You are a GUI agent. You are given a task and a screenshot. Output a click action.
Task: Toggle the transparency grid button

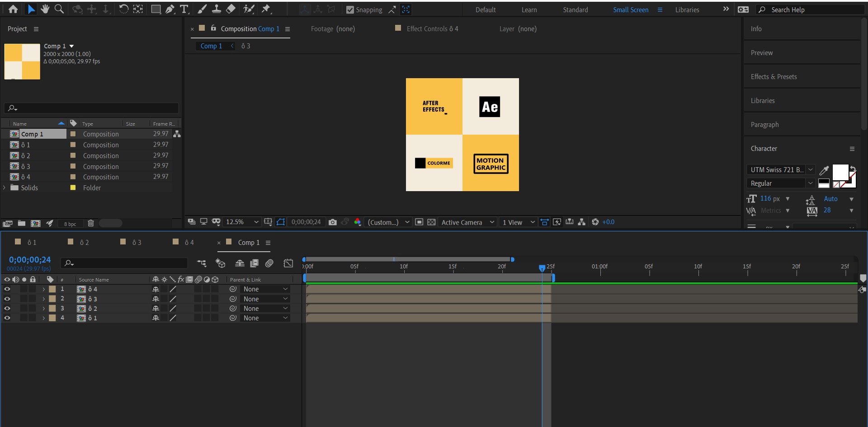pos(431,222)
